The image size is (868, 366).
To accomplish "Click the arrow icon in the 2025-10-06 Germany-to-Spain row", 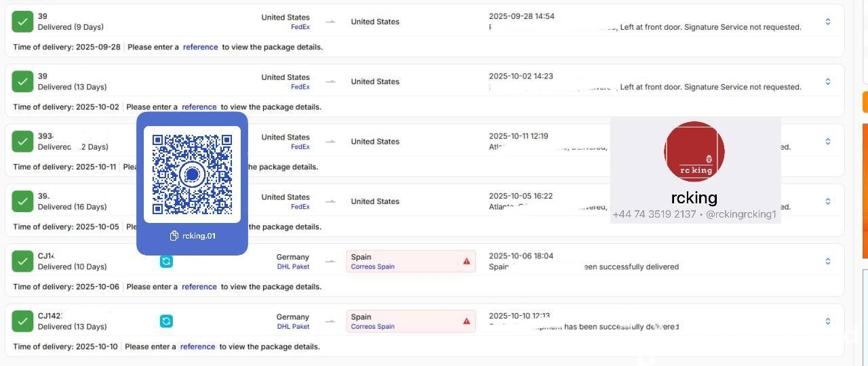I will coord(330,261).
